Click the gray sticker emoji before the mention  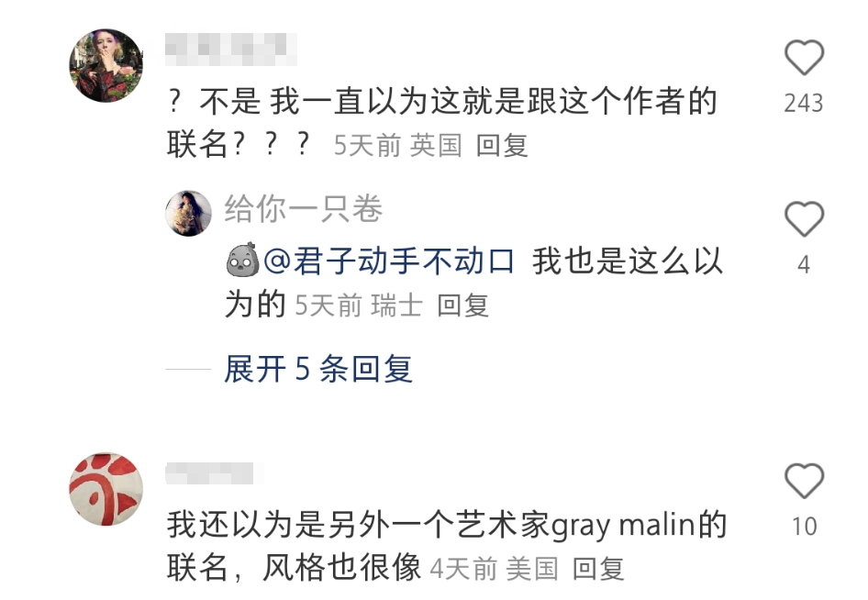pos(242,260)
